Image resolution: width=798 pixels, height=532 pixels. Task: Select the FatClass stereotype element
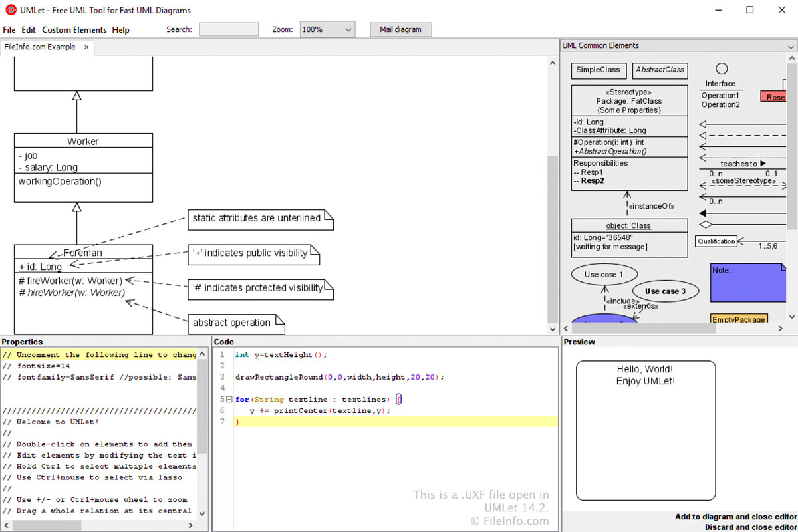(x=630, y=138)
